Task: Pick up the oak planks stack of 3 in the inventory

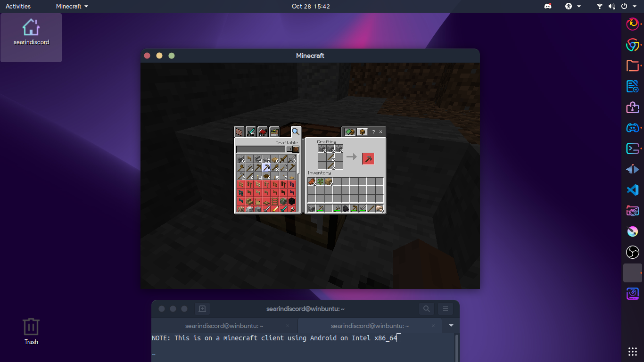Action: [329, 181]
